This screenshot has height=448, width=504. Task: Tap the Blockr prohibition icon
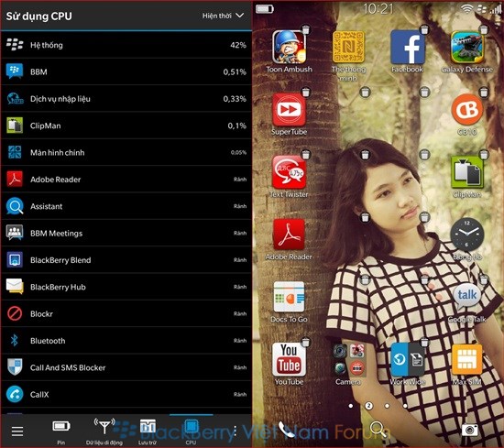coord(15,313)
